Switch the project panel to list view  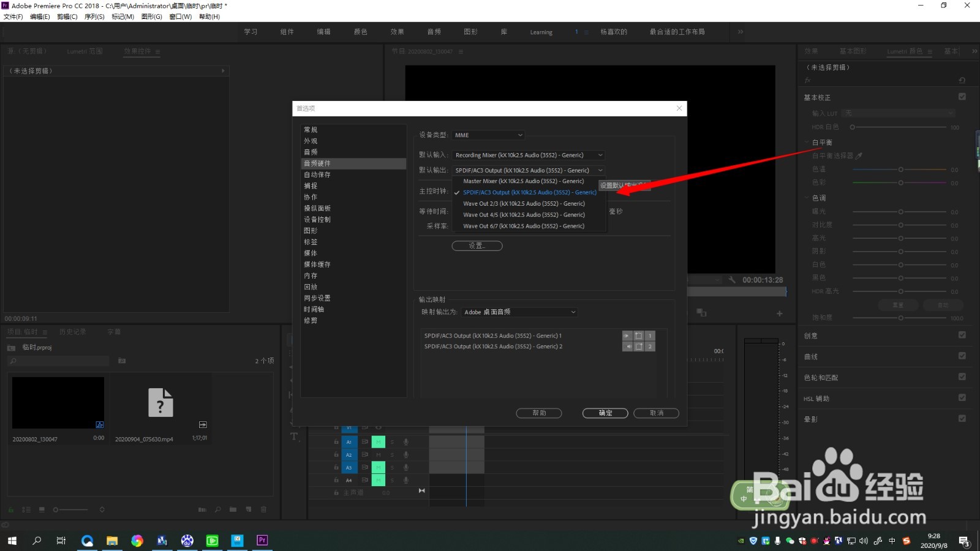click(x=26, y=509)
